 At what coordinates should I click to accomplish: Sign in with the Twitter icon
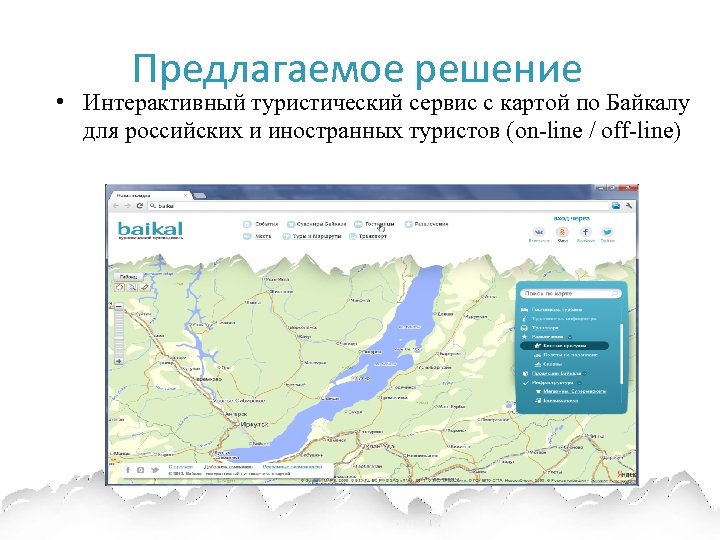click(608, 232)
